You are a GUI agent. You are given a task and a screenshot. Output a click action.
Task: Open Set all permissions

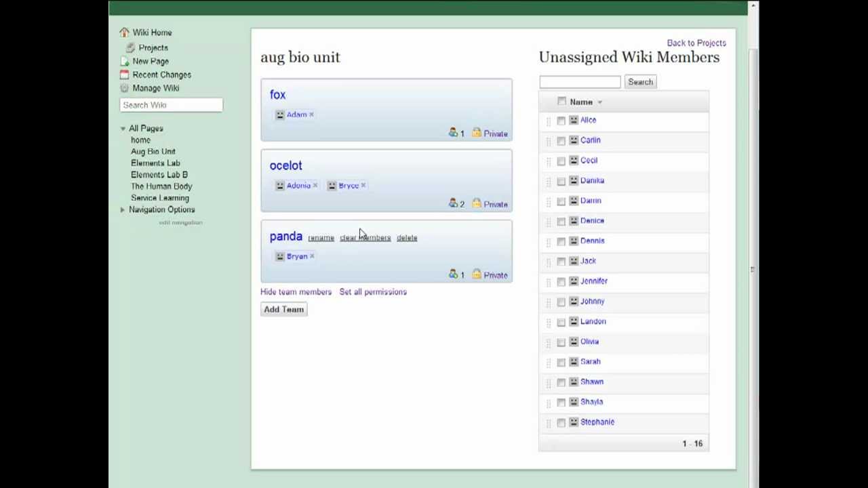click(373, 292)
